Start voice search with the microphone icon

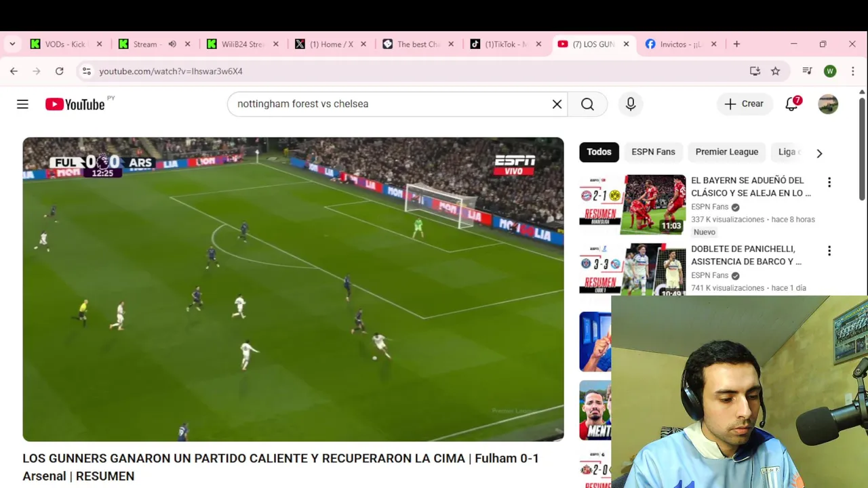tap(631, 104)
